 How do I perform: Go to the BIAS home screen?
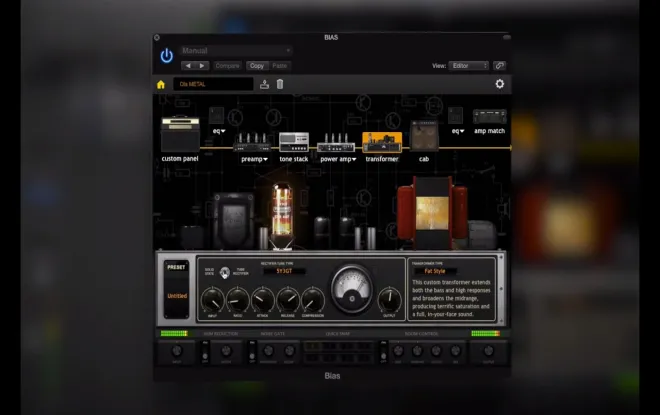161,85
